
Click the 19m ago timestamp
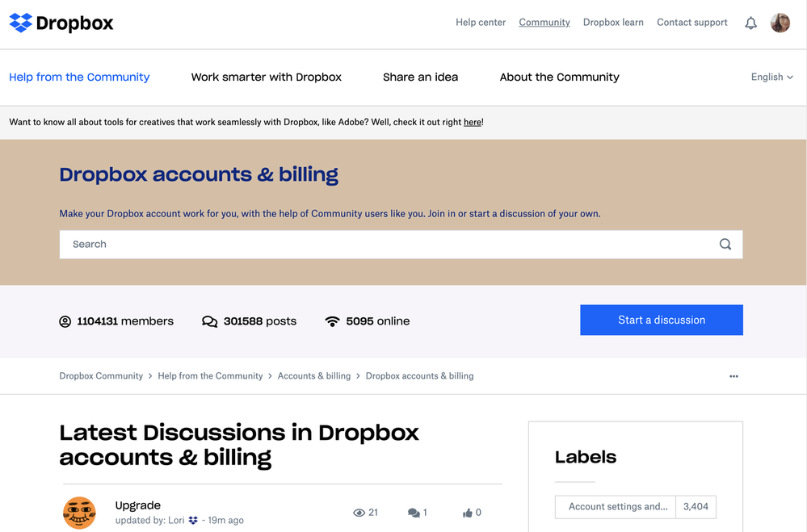tap(225, 520)
